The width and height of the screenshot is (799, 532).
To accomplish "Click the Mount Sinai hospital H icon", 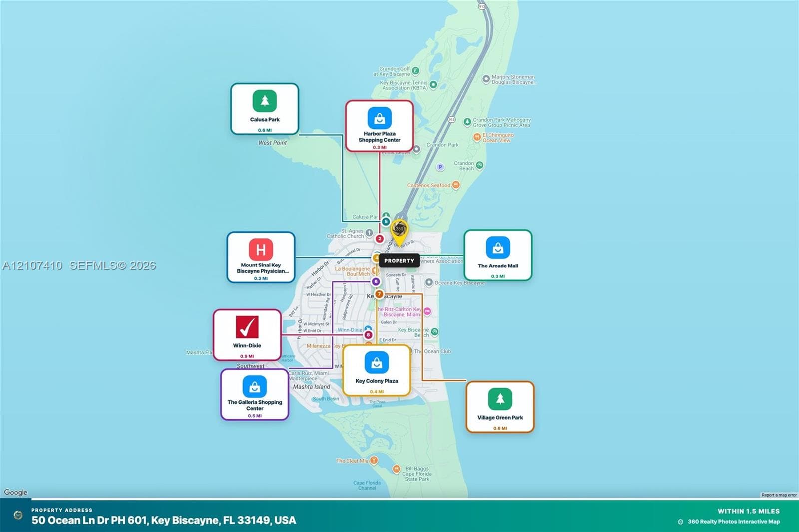I will pos(261,249).
